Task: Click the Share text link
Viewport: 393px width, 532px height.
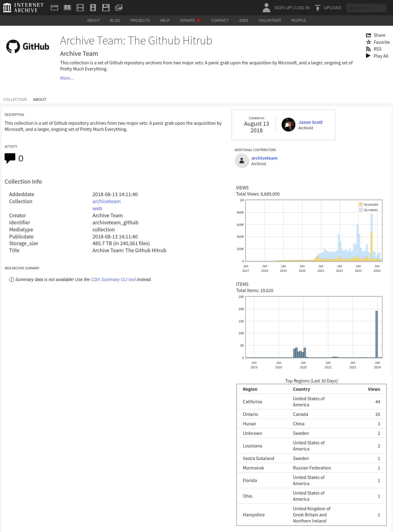Action: [x=380, y=35]
